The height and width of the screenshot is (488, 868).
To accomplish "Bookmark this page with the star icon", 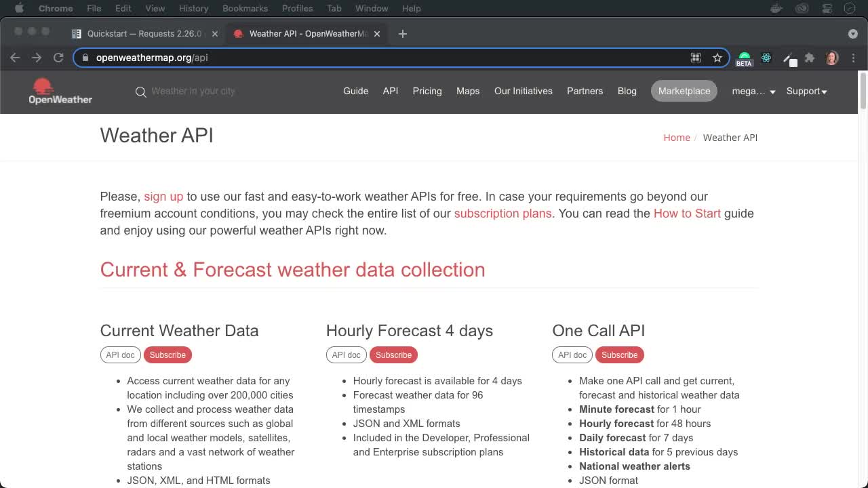I will 717,58.
